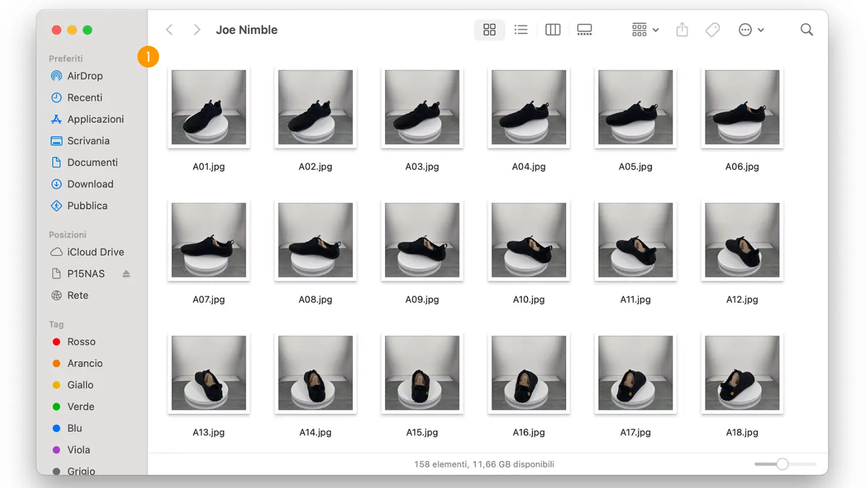Switch to gallery view
Screen dimensions: 868x488
click(584, 30)
